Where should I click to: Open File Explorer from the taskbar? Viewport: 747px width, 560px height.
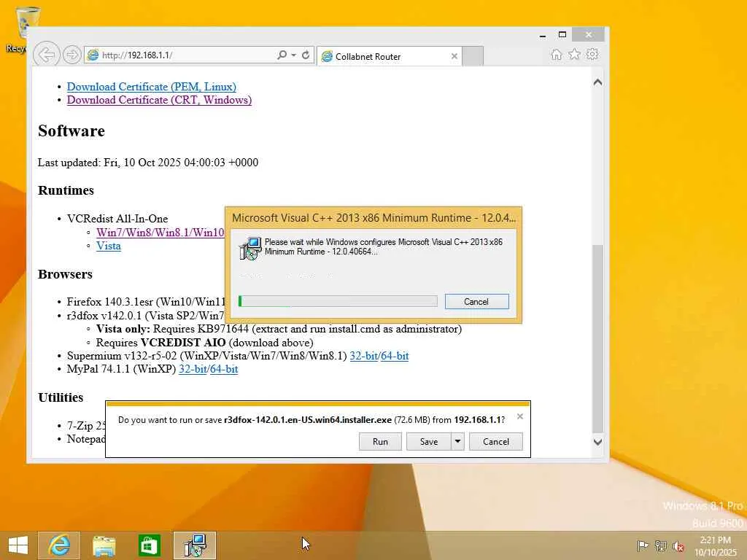pos(104,545)
